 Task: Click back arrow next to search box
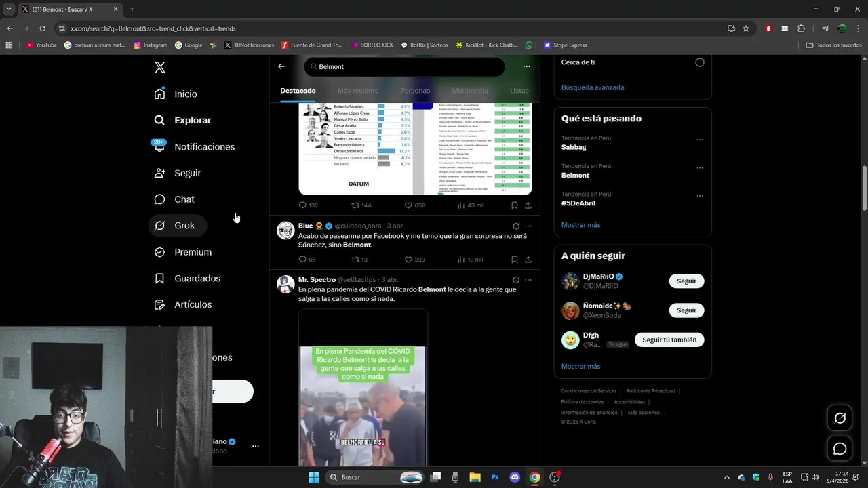tap(281, 66)
